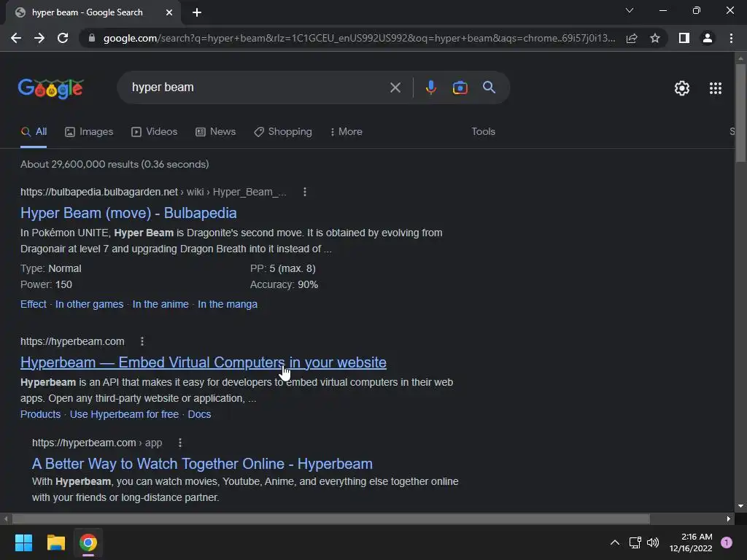Open the search Tools options

click(483, 132)
